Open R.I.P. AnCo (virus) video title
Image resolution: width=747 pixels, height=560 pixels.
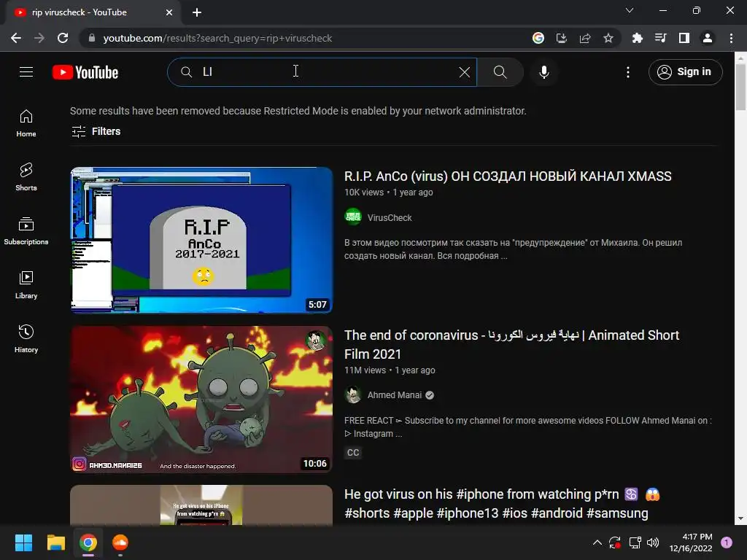508,176
